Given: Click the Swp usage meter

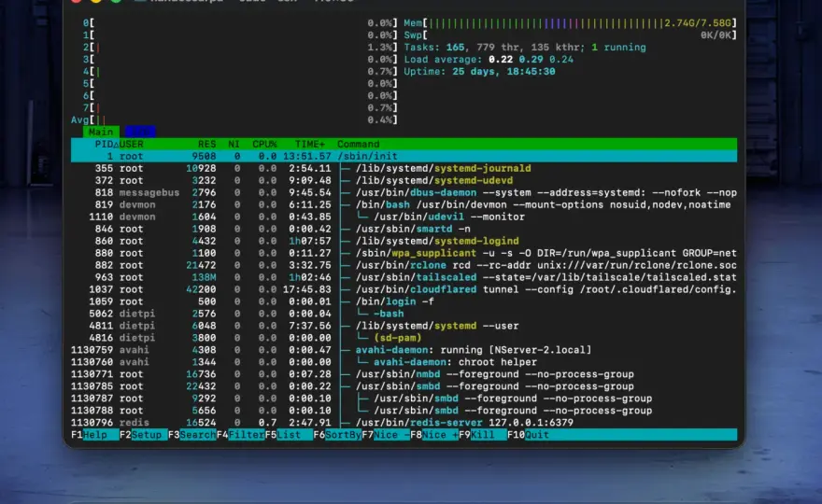Looking at the screenshot, I should tap(570, 35).
